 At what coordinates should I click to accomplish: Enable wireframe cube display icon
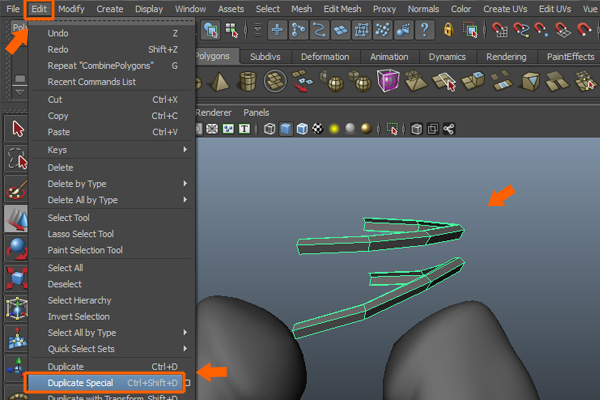click(269, 129)
